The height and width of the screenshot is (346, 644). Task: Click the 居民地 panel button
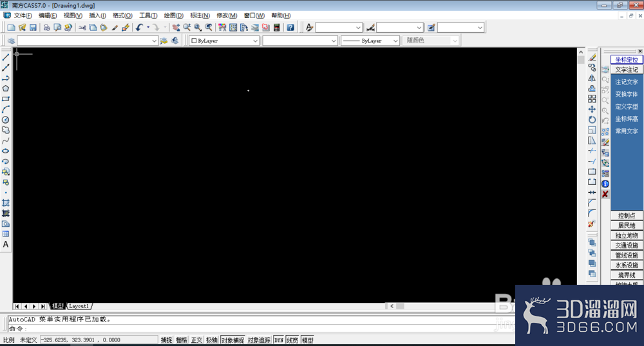click(x=627, y=226)
